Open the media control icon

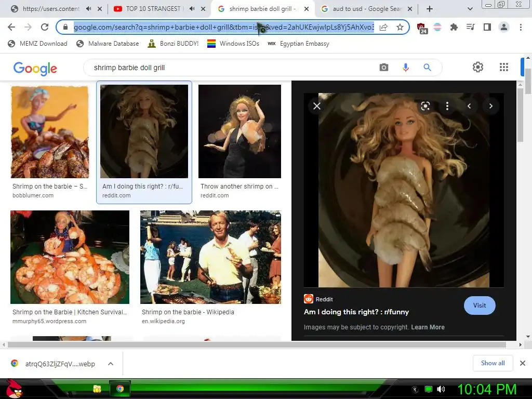tap(470, 27)
